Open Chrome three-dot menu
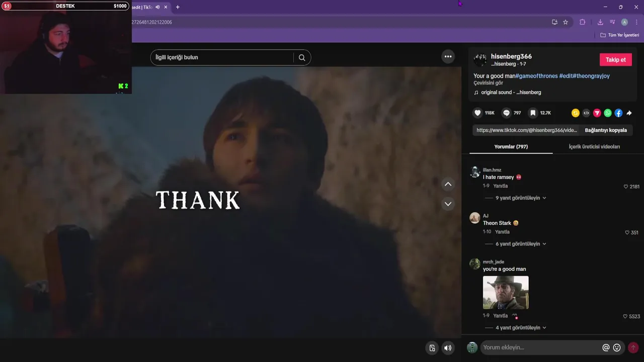Screen dimensions: 644x362 [636, 22]
